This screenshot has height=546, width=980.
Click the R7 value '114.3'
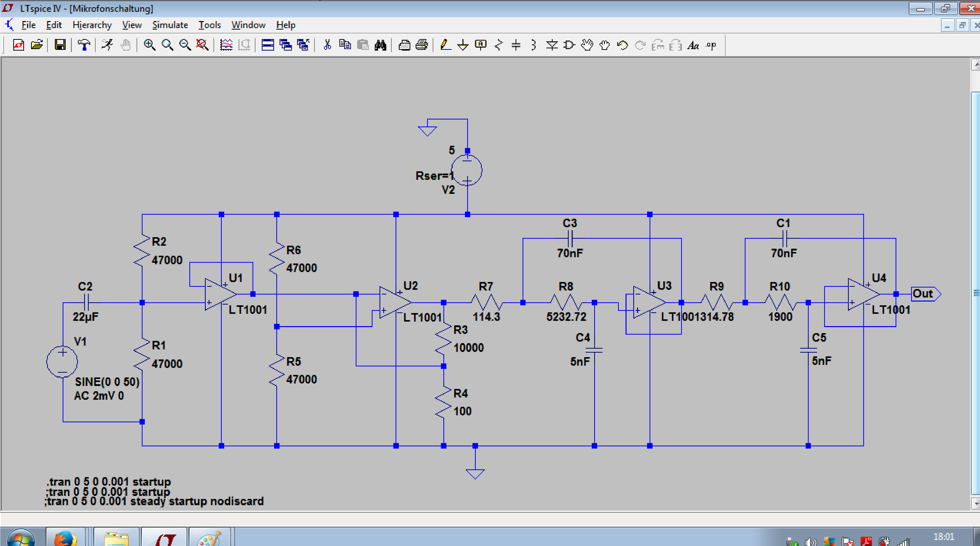486,317
